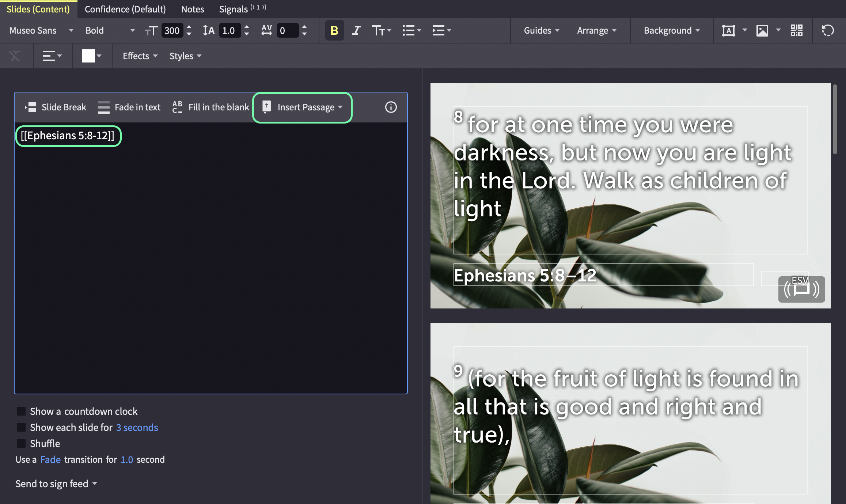Click the reset/revert icon
Screen dimensions: 846x504
coord(828,30)
